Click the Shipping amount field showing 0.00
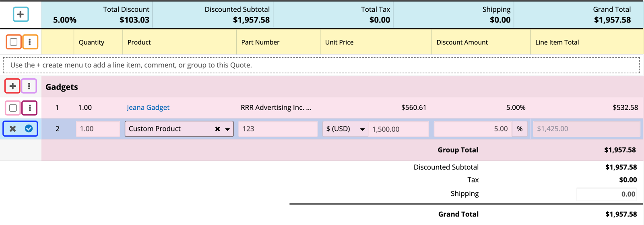 607,194
